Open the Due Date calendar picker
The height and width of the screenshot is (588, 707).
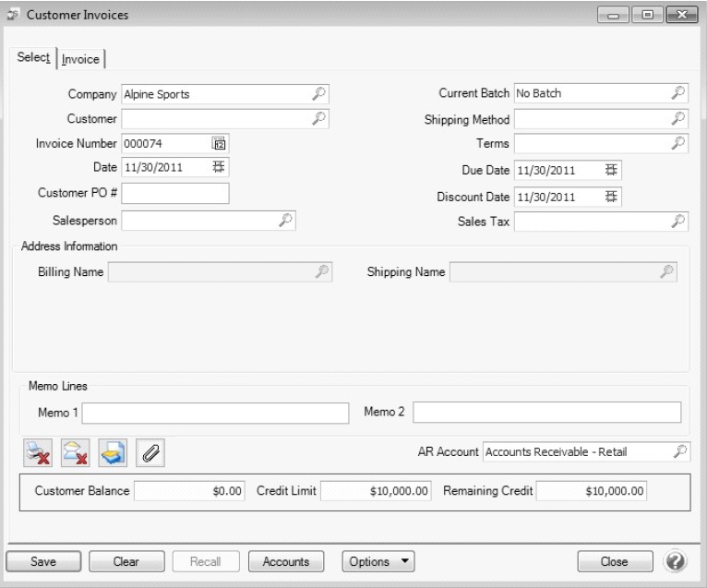pyautogui.click(x=613, y=171)
